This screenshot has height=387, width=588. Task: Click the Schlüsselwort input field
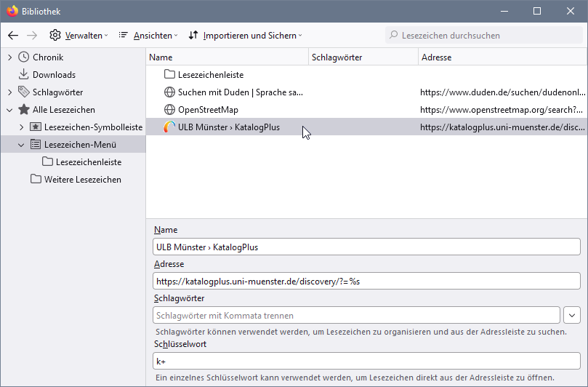366,361
